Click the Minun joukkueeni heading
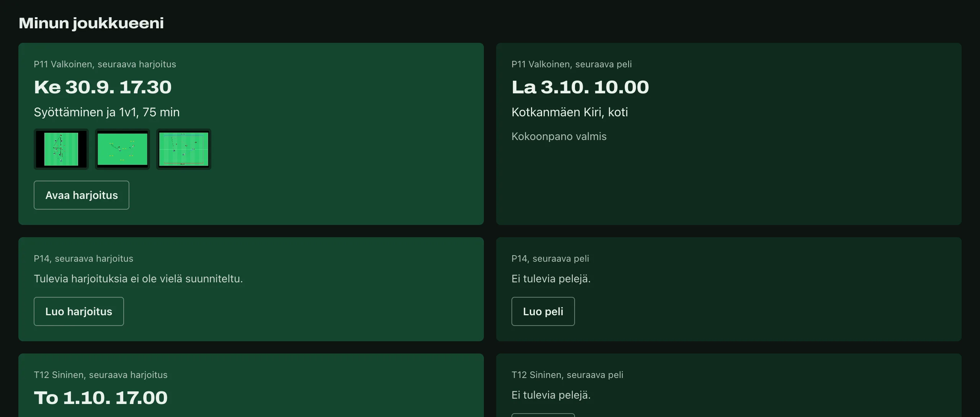 (91, 23)
